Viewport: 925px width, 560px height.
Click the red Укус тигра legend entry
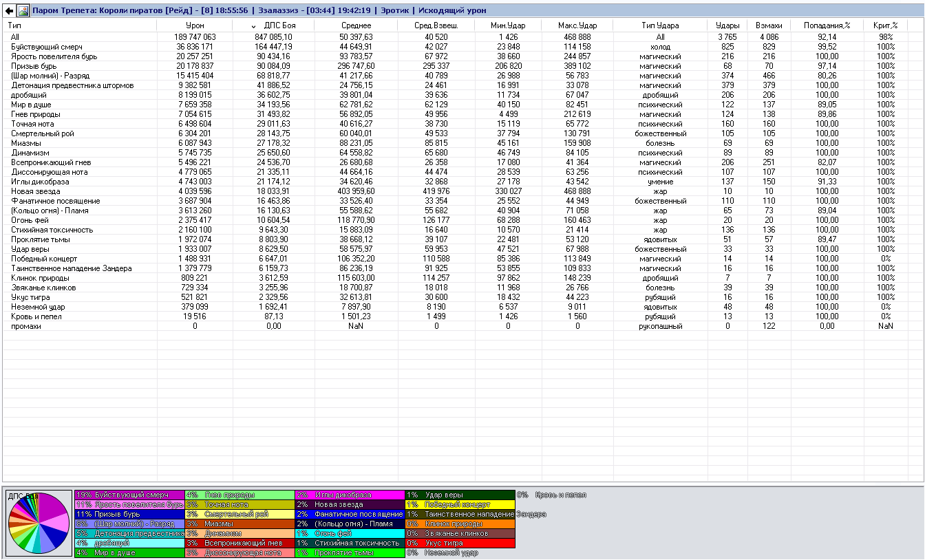tap(460, 543)
